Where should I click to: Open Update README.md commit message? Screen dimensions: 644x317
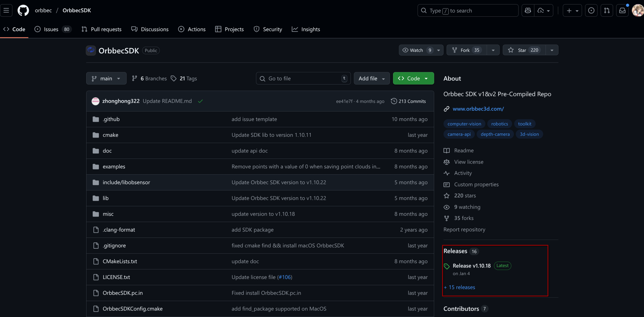pyautogui.click(x=167, y=101)
